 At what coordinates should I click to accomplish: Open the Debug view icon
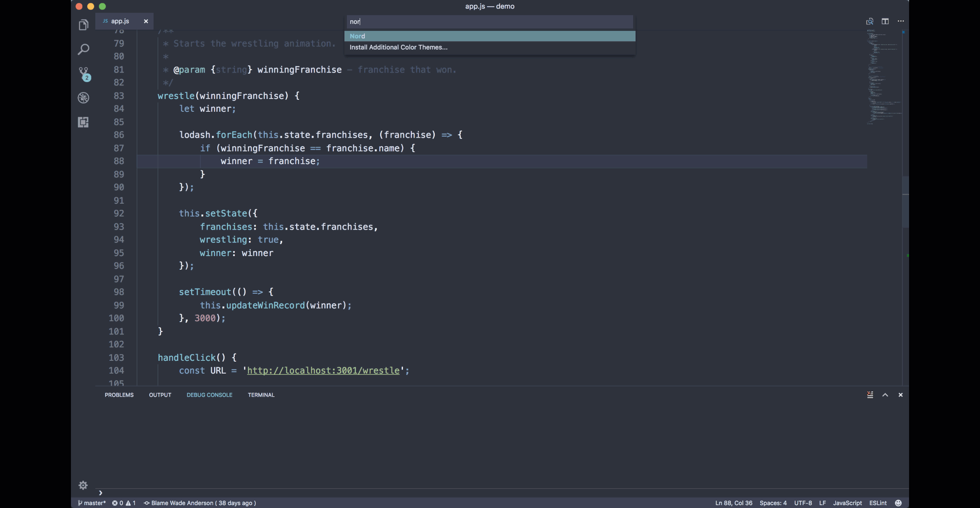point(83,98)
